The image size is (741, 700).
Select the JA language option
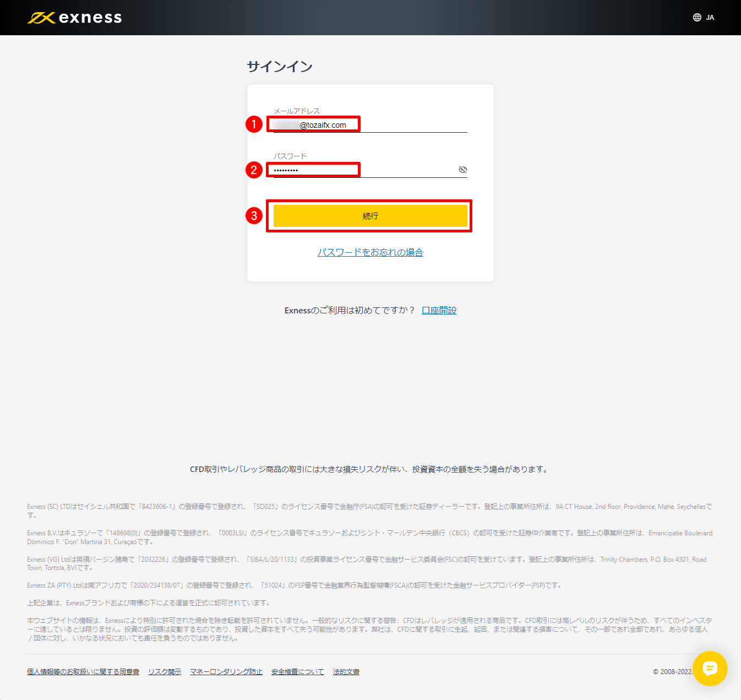coord(709,17)
